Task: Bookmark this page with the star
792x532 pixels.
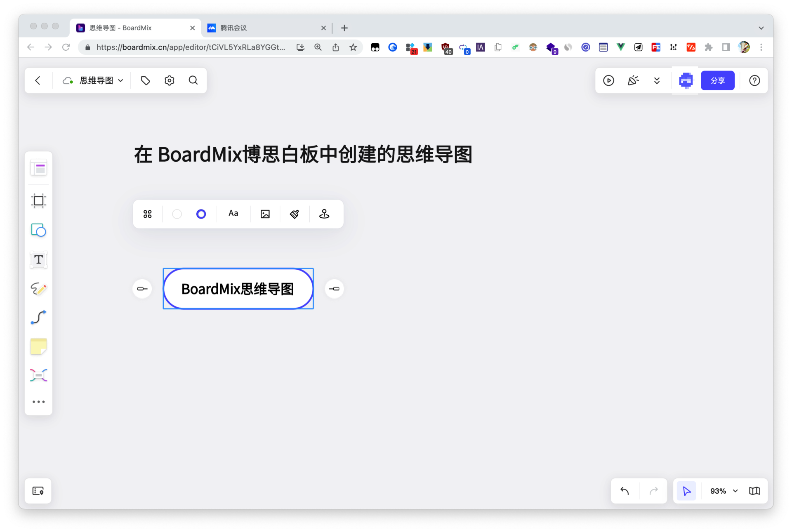Action: point(353,47)
